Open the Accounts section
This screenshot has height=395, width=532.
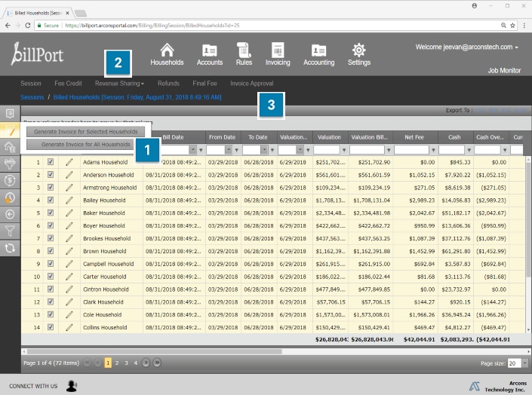(x=210, y=54)
